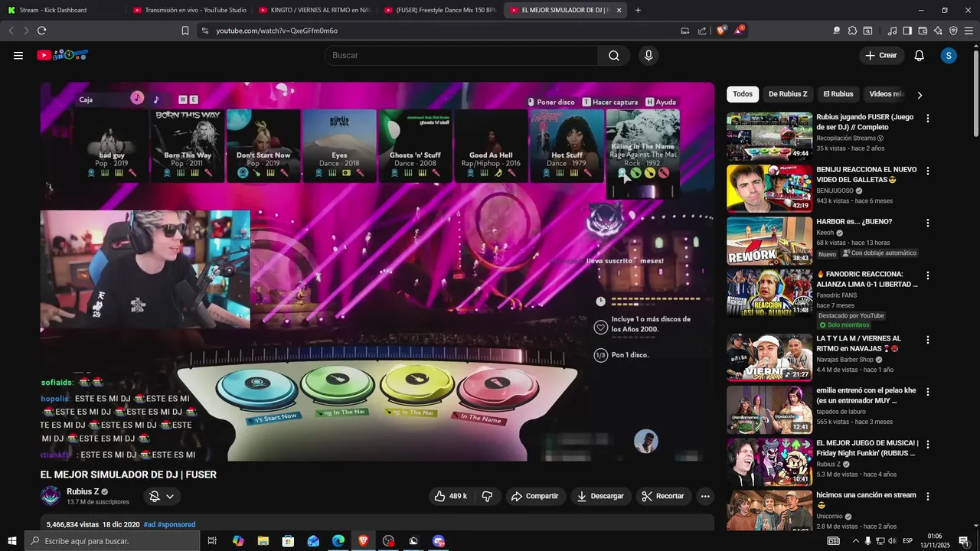Click the Brave Shields lion icon
Viewport: 980px width, 551px height.
721,31
